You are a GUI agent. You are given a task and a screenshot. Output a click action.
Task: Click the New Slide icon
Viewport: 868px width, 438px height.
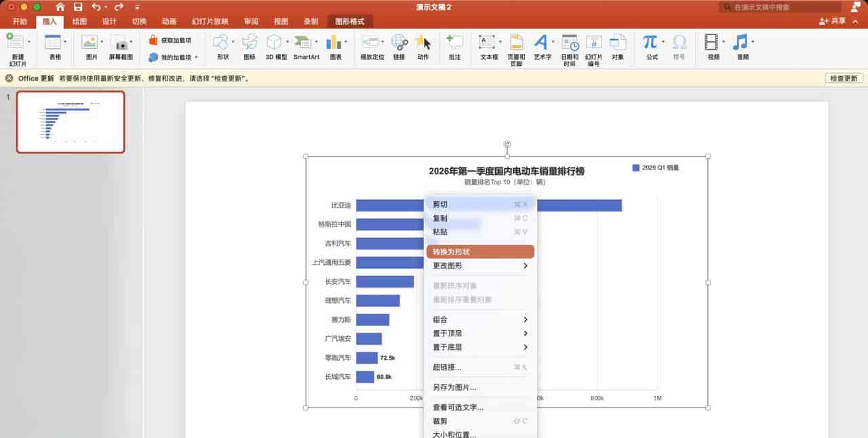click(14, 41)
